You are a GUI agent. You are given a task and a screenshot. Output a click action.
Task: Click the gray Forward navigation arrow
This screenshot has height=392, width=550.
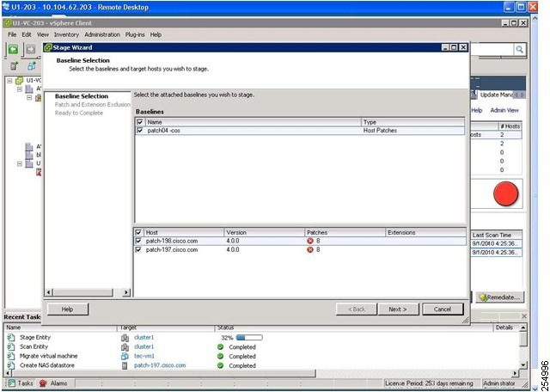(x=31, y=50)
